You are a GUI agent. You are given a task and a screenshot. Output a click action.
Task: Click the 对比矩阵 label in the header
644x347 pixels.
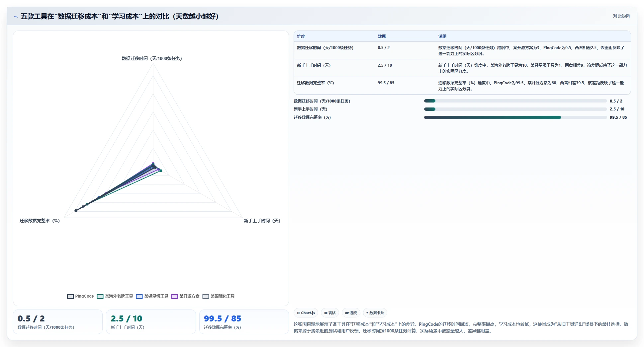point(621,16)
